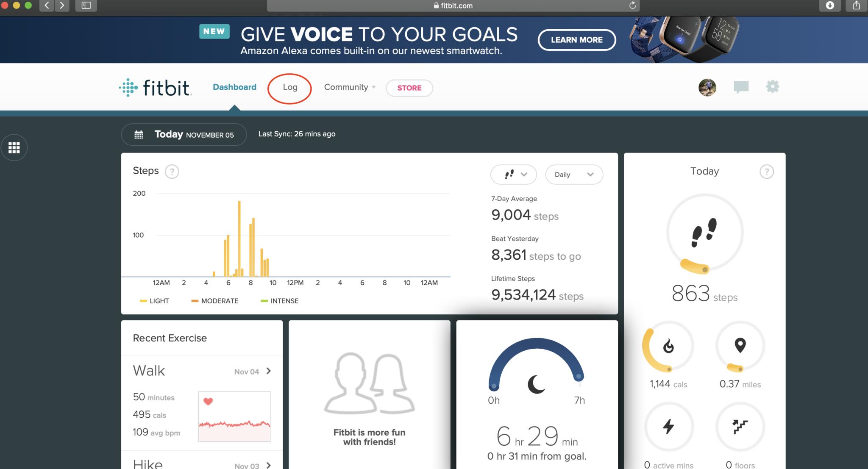Switch to the Dashboard tab
The image size is (868, 469).
point(234,87)
